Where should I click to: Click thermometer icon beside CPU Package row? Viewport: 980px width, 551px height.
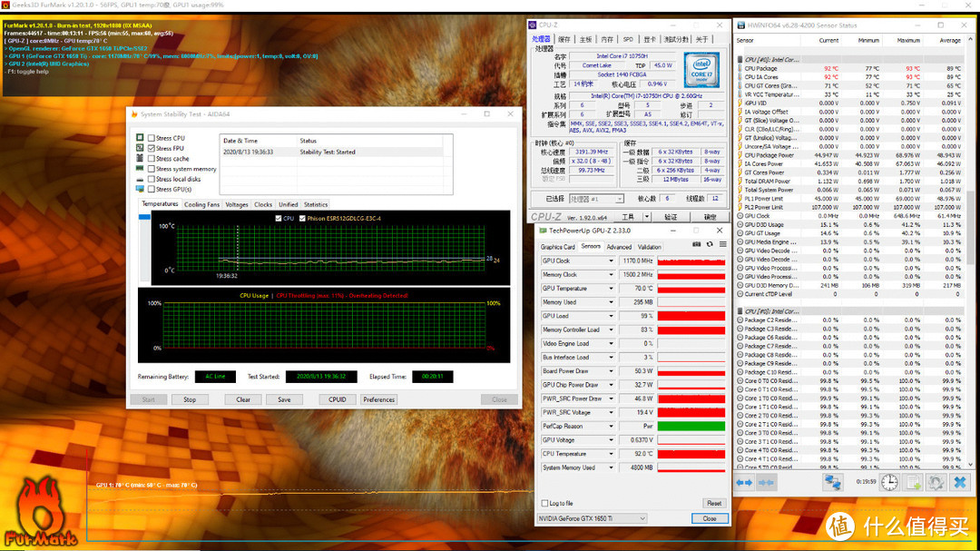point(740,68)
